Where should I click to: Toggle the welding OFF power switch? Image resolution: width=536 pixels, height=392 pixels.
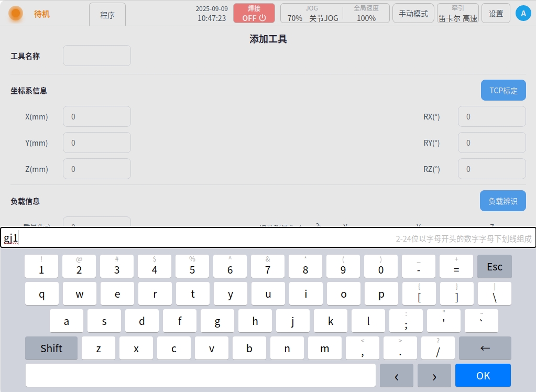coord(254,14)
